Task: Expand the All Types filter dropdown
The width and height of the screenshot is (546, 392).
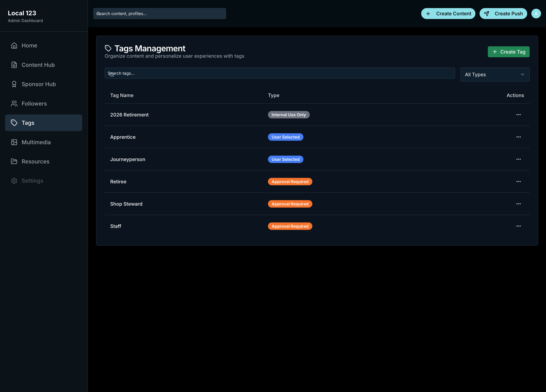Action: pyautogui.click(x=495, y=75)
